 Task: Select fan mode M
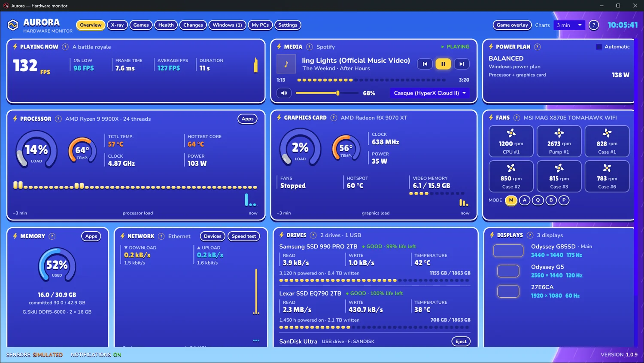point(511,200)
